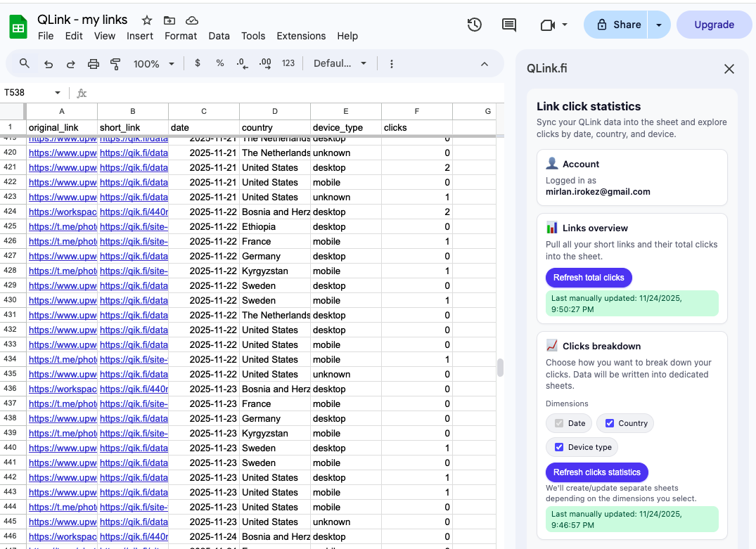Open the comments icon
The height and width of the screenshot is (549, 756).
click(508, 24)
